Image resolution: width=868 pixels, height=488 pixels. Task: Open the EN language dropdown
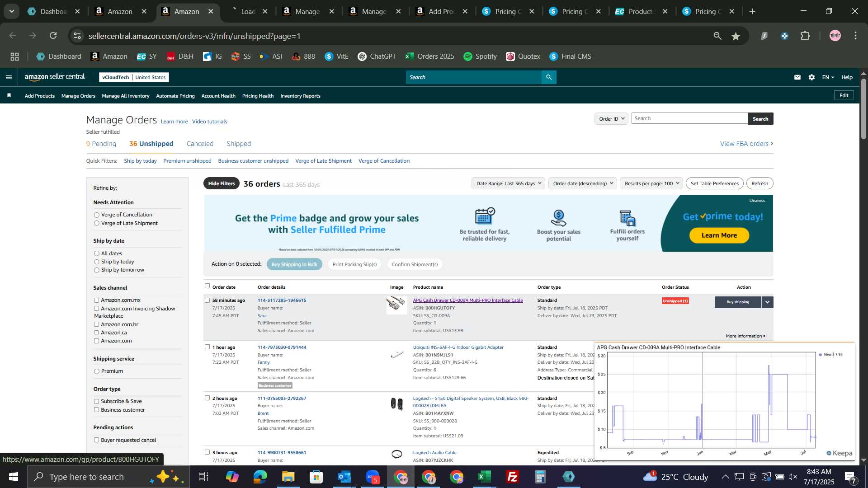coord(828,77)
